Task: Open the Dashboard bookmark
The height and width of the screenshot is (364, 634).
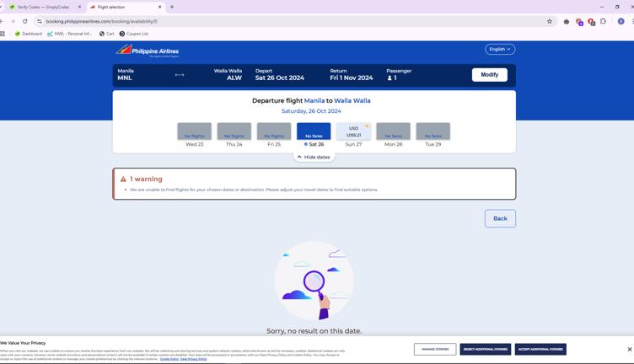Action: pyautogui.click(x=29, y=34)
